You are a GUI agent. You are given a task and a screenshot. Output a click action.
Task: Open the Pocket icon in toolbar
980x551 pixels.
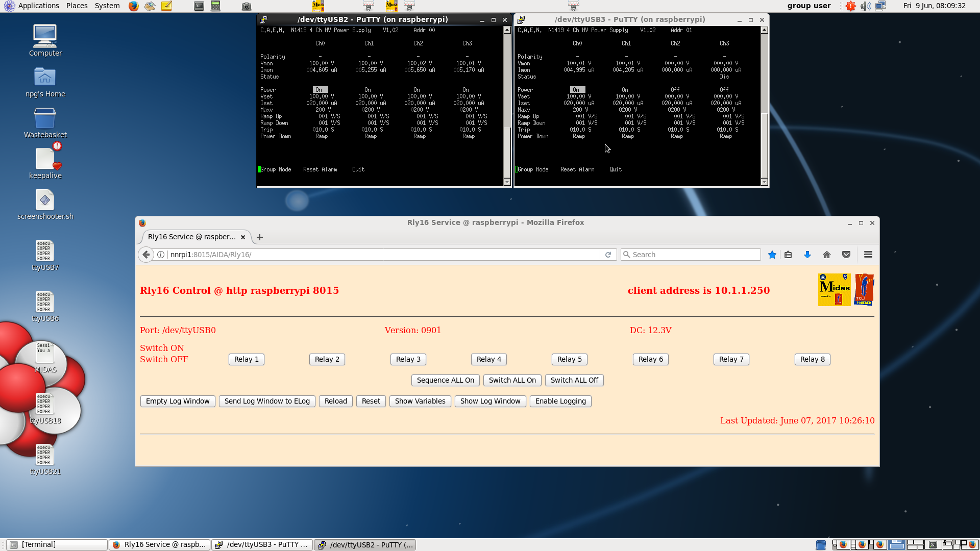(846, 255)
